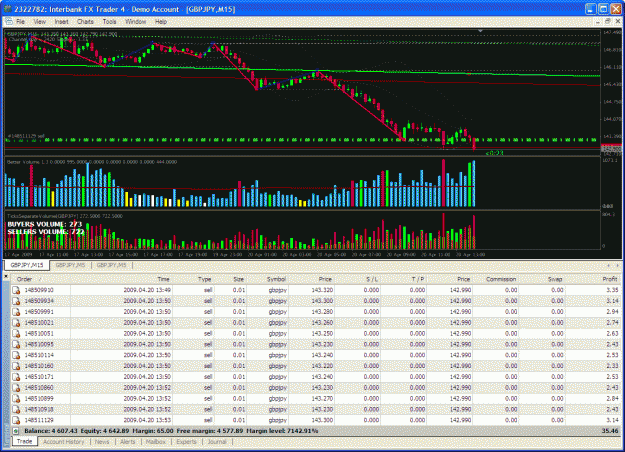Open the Charts menu

85,22
